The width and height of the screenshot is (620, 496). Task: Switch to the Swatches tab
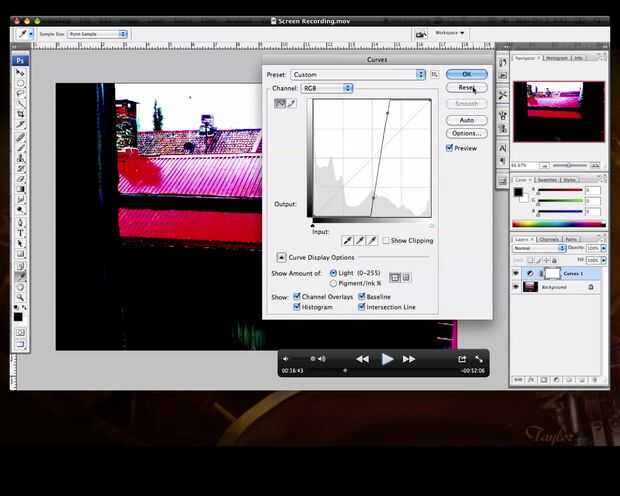click(x=547, y=180)
